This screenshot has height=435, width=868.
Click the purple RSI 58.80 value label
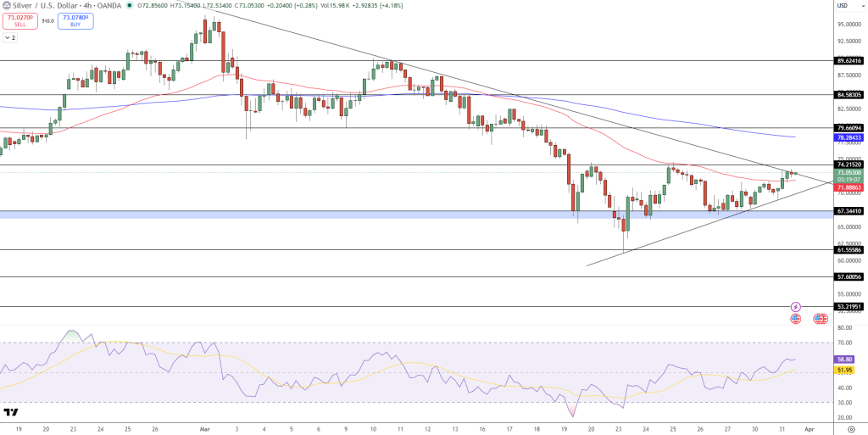coord(846,360)
